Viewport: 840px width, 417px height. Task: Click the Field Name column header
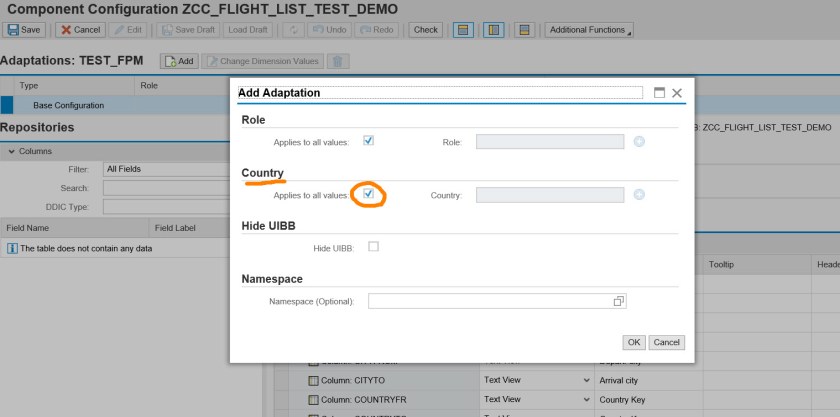point(74,228)
